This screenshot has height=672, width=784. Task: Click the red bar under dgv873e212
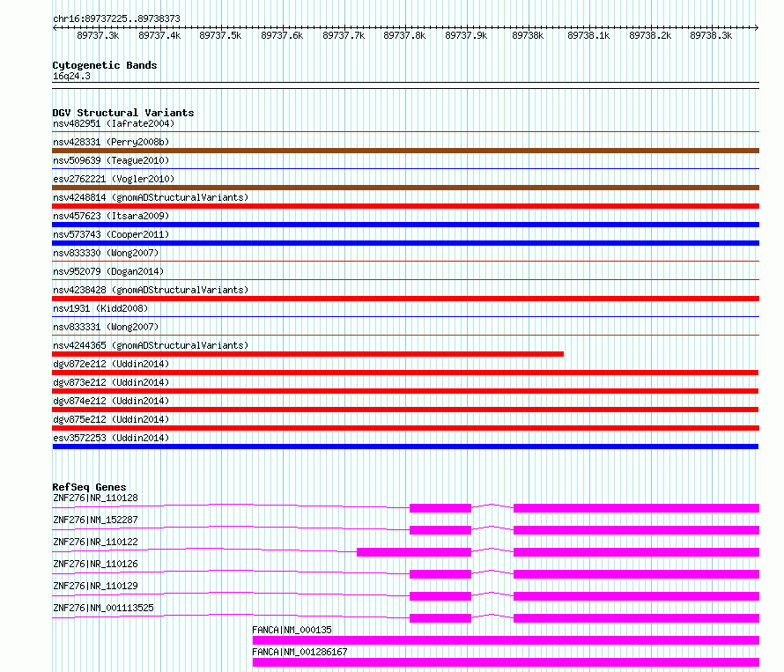coord(405,391)
